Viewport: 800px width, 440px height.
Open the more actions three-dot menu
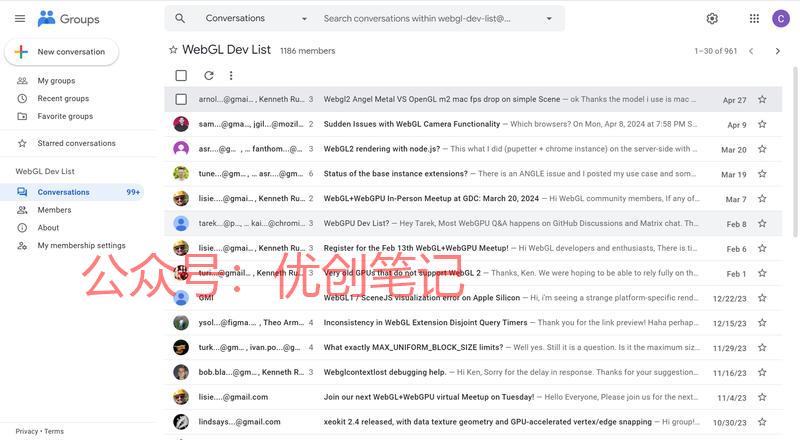coord(231,76)
